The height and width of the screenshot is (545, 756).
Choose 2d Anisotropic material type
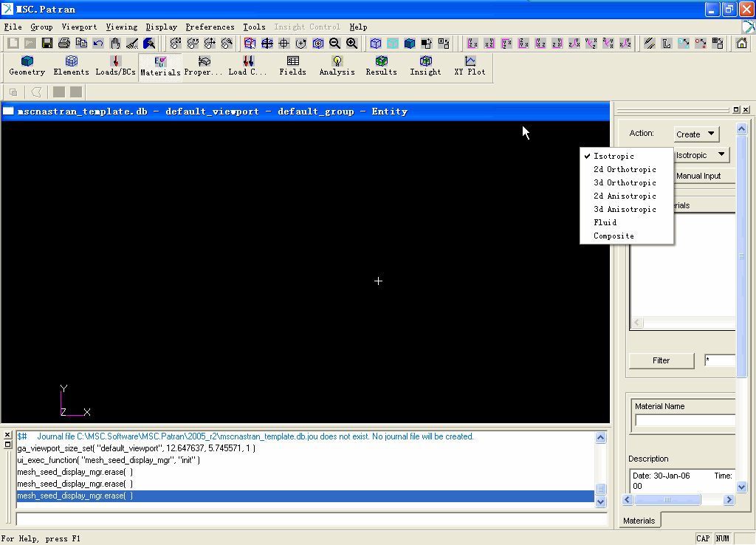(626, 196)
